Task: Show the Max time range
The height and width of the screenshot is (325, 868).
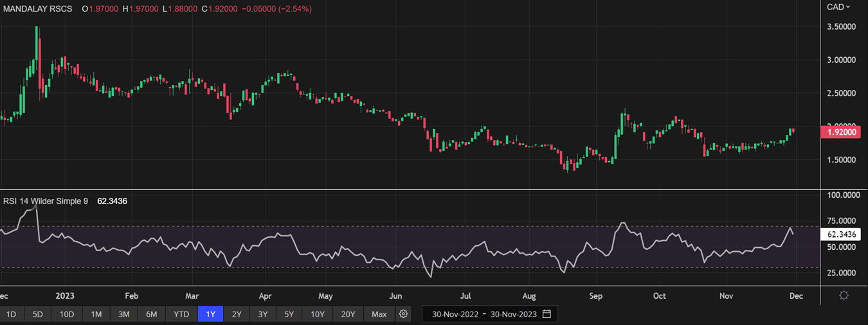Action: (x=379, y=314)
